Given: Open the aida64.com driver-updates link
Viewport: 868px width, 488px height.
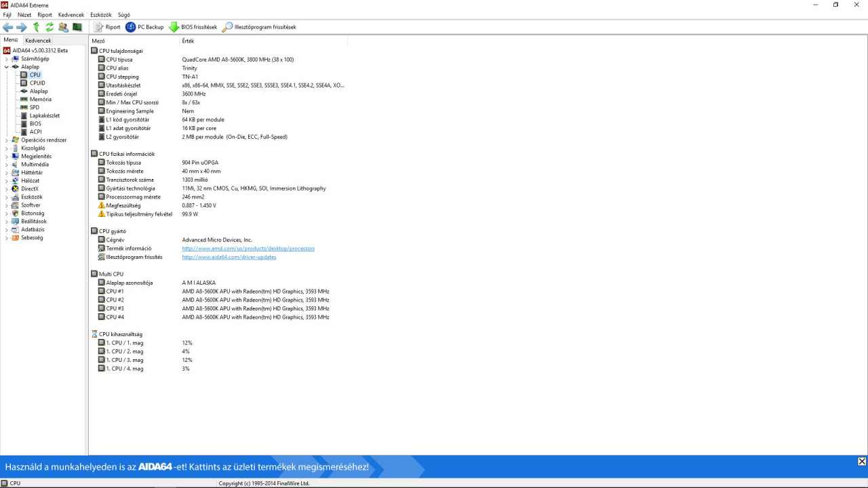Looking at the screenshot, I should click(229, 258).
